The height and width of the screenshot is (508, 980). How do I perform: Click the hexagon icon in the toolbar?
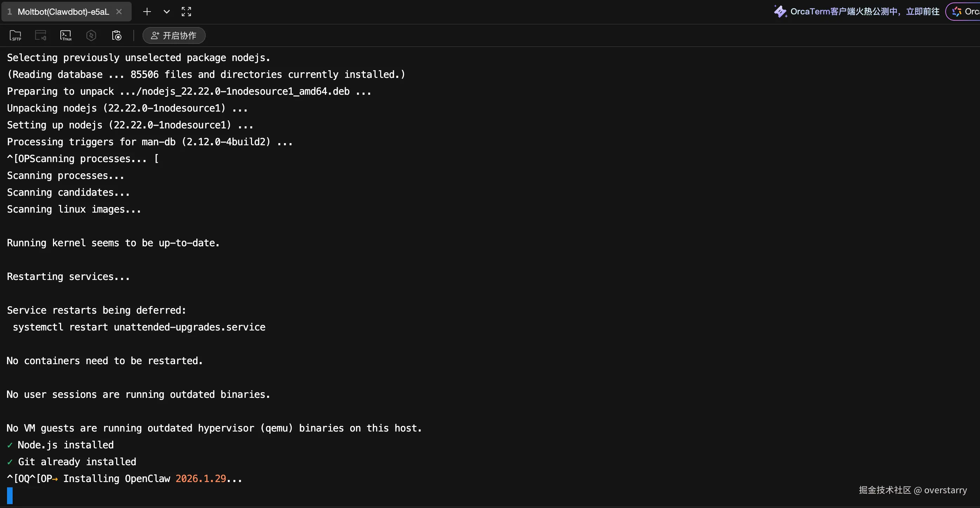[91, 35]
